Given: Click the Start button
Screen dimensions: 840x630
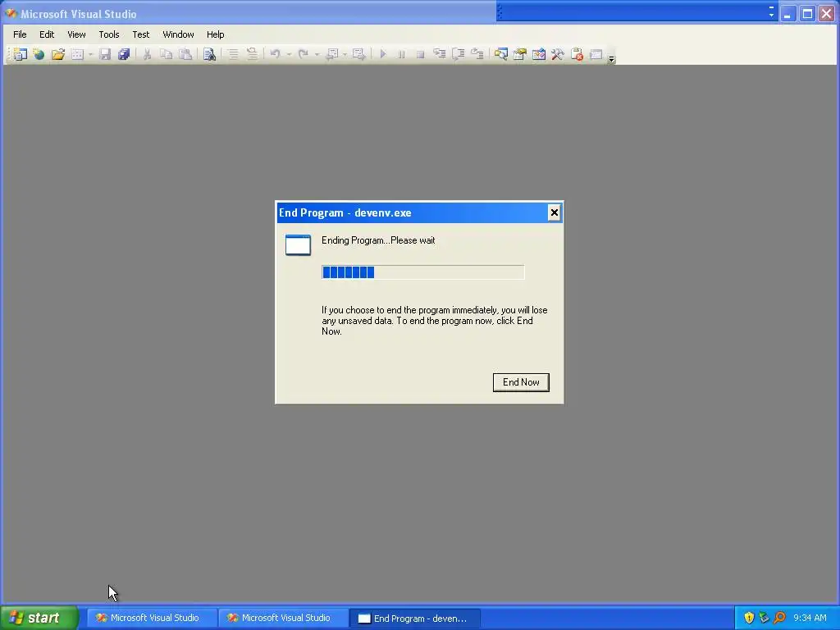Looking at the screenshot, I should tap(39, 618).
